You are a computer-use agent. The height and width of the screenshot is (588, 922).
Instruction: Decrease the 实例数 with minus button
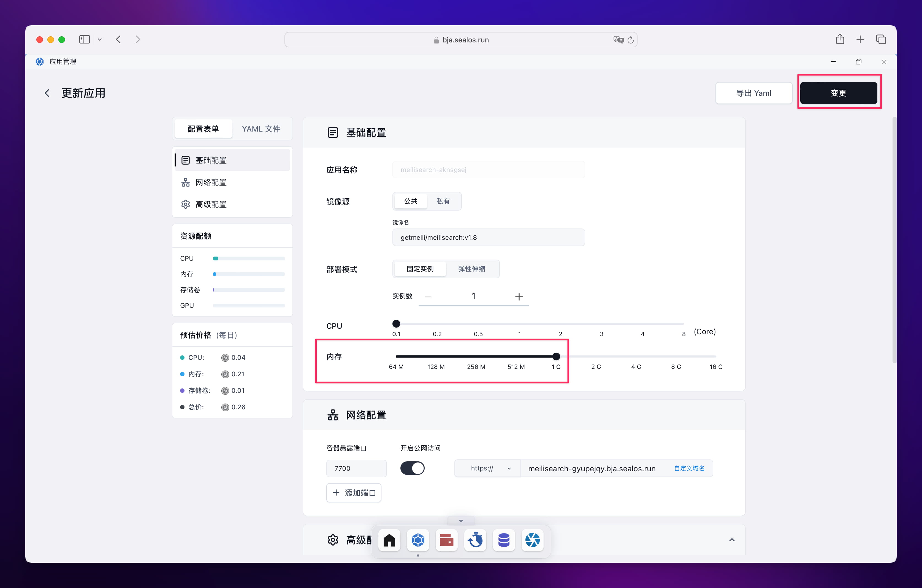click(x=428, y=297)
